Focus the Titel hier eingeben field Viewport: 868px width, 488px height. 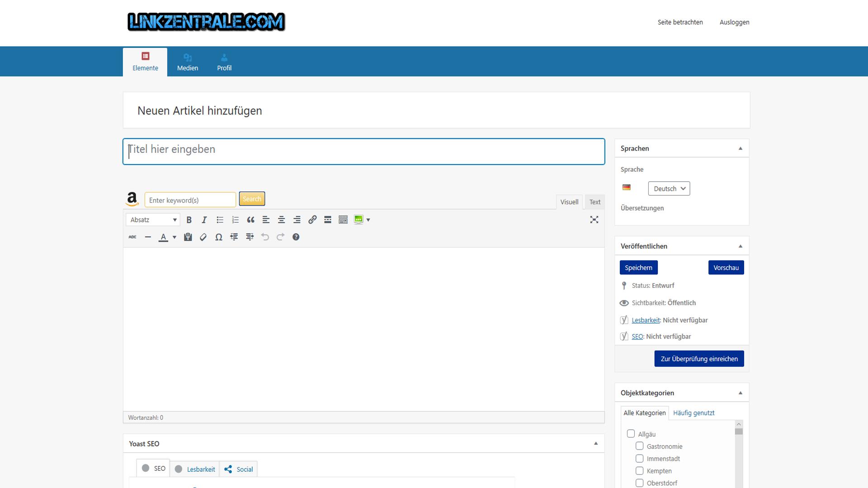pos(364,151)
